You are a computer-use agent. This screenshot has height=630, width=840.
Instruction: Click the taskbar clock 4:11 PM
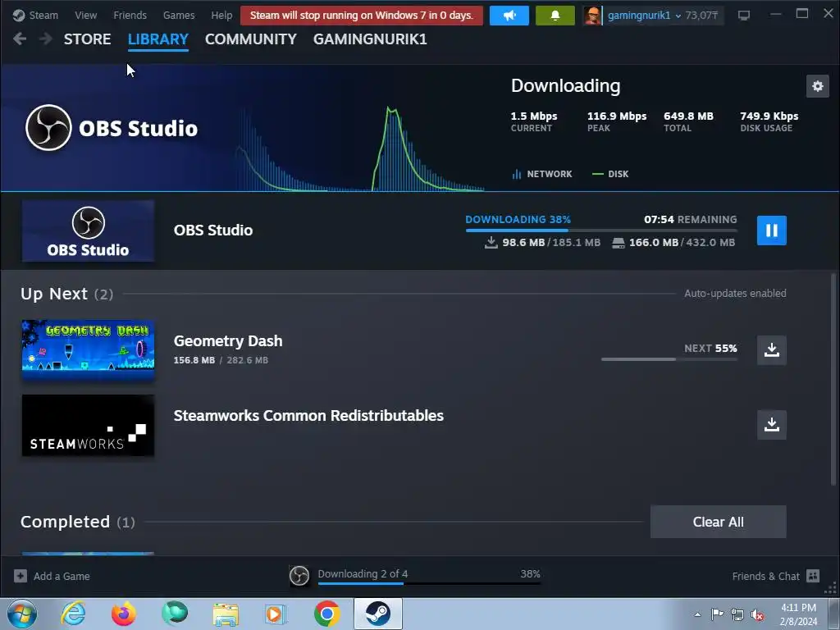coord(798,608)
